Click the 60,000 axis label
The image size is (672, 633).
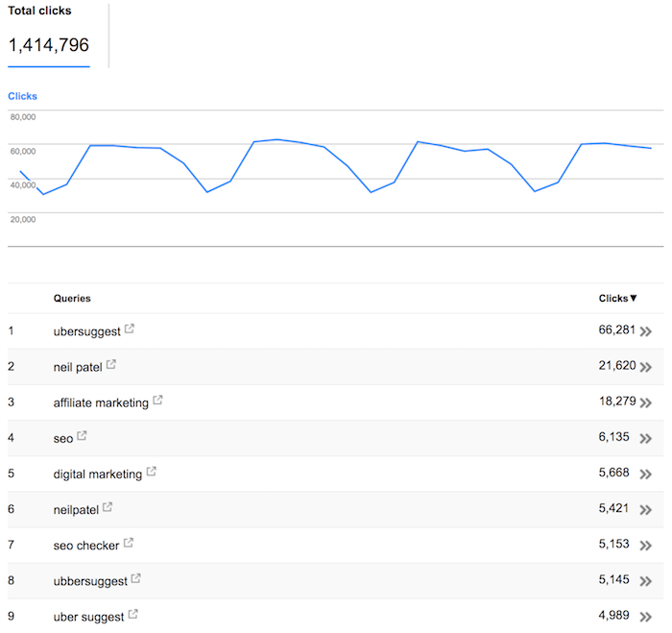(x=23, y=152)
